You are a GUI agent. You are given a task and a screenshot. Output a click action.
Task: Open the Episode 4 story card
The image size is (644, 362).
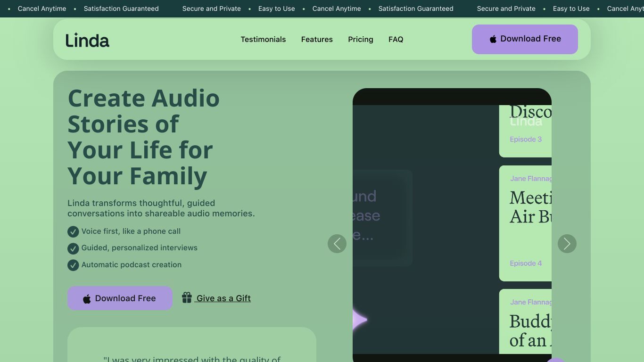tap(525, 223)
